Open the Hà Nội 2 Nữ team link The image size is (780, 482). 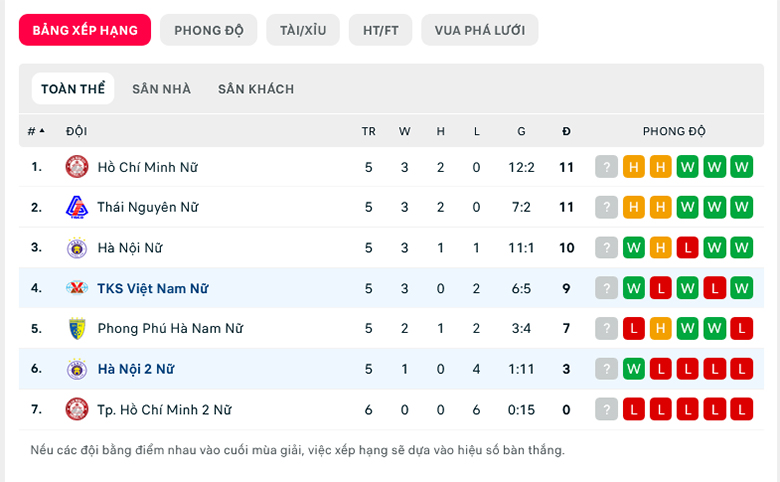pyautogui.click(x=136, y=369)
